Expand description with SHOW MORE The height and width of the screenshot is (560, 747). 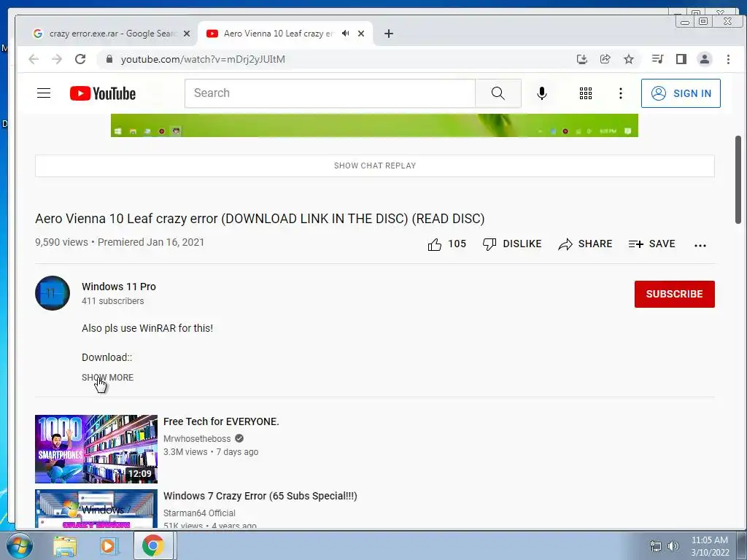click(x=108, y=377)
